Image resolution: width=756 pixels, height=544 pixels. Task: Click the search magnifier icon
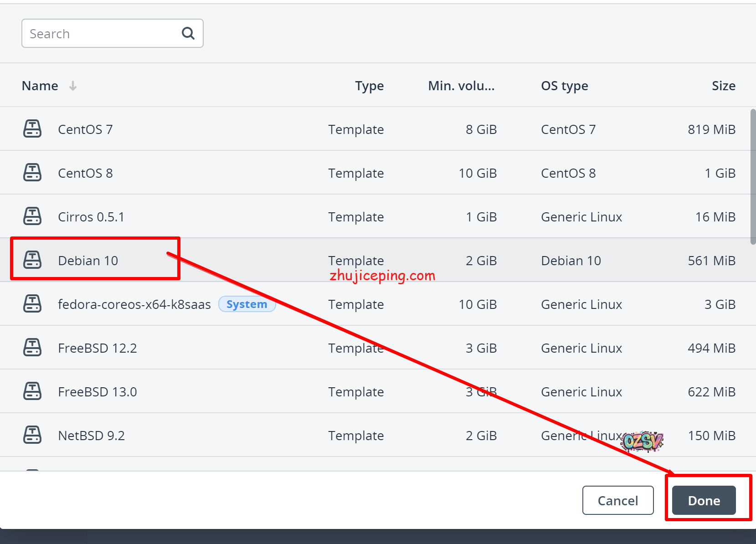pos(188,33)
